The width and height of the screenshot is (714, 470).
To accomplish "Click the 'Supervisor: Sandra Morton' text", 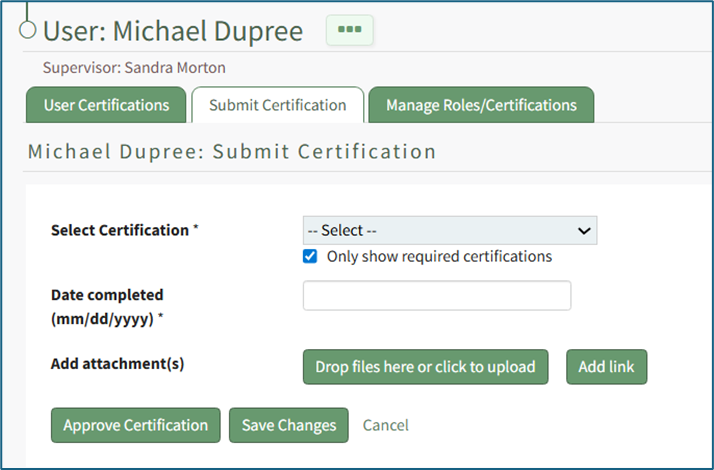I will 134,68.
